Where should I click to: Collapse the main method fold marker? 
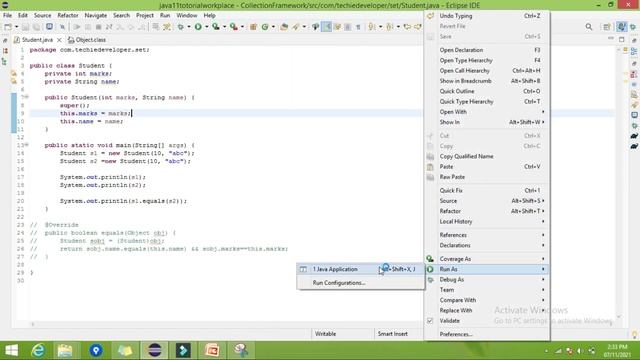pos(27,144)
